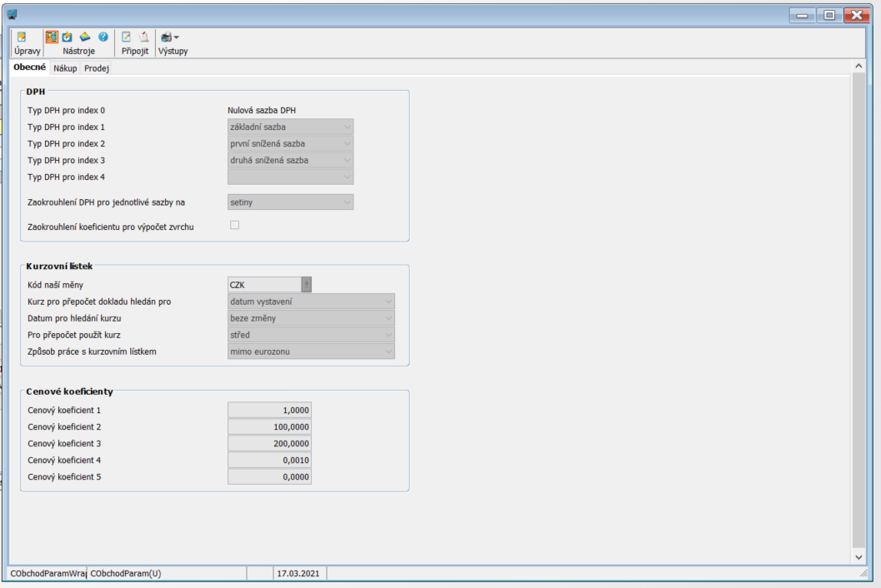Click the printer icon above Výstupy
The image size is (881, 588).
click(166, 37)
